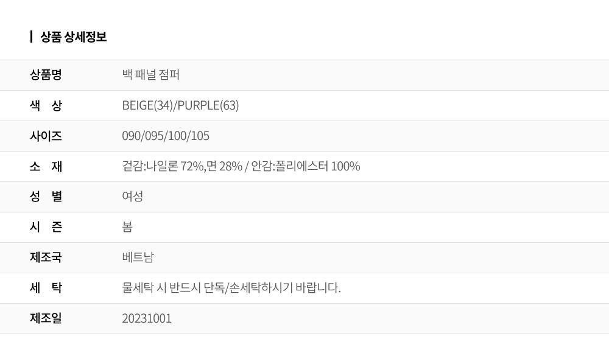609x364 pixels.
Task: Click the manufacture date 20231001
Action: [147, 318]
